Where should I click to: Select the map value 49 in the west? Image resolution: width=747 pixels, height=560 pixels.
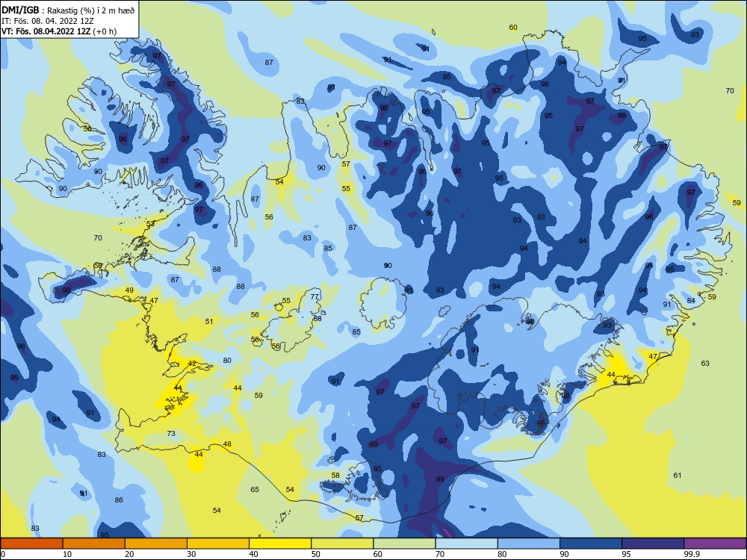(x=129, y=290)
